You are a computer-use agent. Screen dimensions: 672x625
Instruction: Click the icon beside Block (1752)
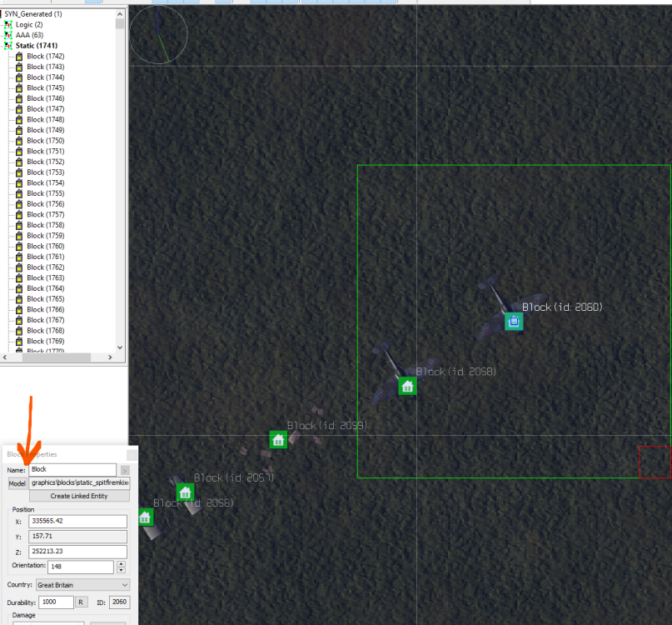coord(19,162)
